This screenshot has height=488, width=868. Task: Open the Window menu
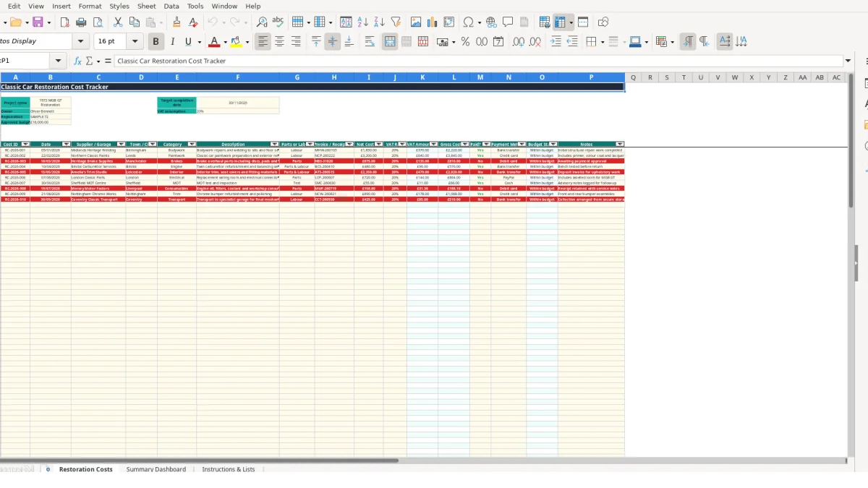(x=224, y=6)
